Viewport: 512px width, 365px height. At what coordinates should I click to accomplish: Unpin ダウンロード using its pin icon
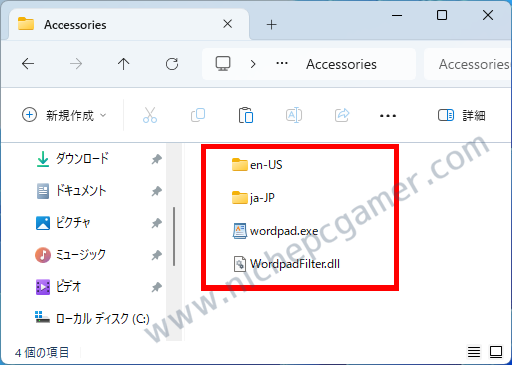[x=156, y=159]
